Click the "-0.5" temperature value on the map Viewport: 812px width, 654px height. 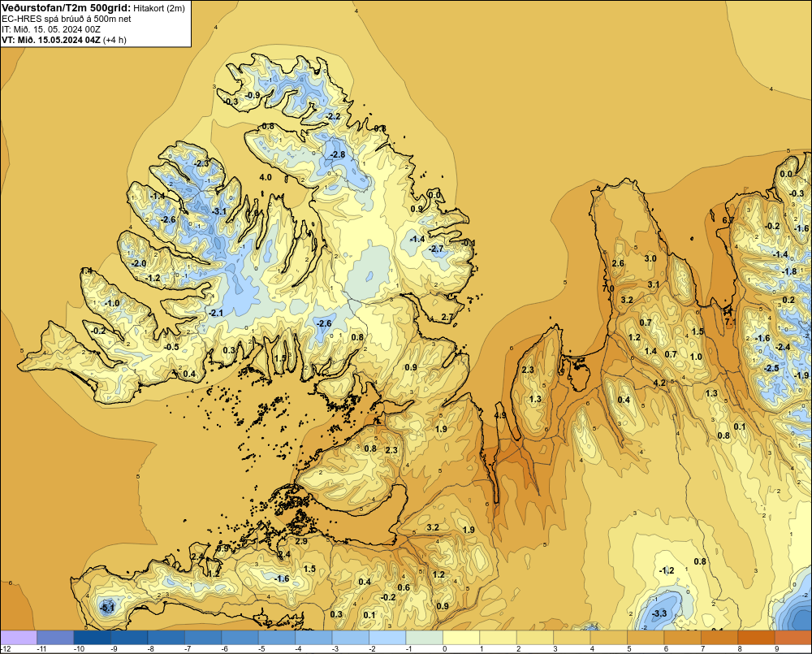pyautogui.click(x=171, y=347)
